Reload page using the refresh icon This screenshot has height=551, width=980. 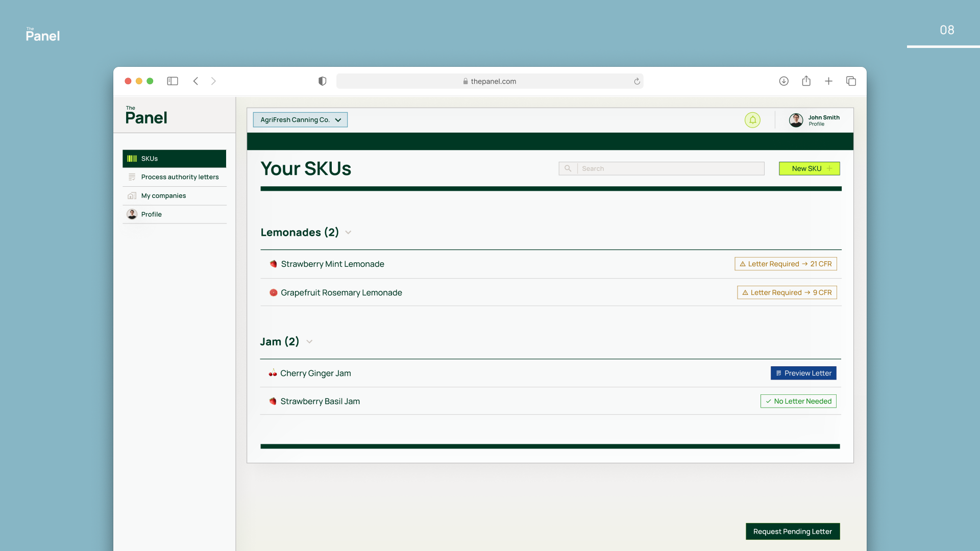point(637,82)
